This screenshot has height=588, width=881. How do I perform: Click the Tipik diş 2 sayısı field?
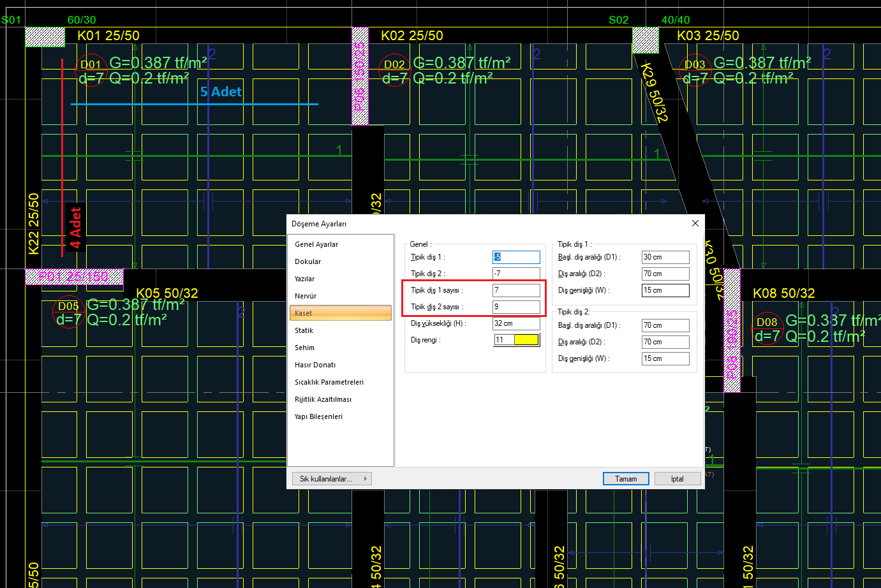coord(516,307)
